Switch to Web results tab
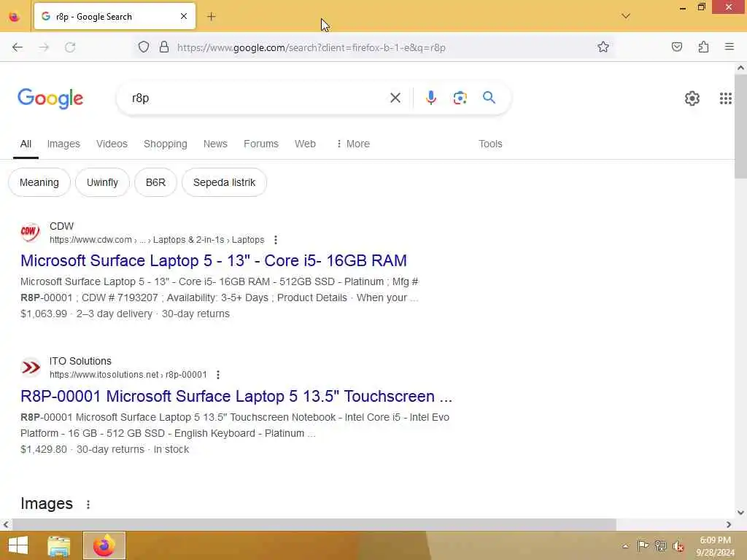747x560 pixels. [x=305, y=144]
